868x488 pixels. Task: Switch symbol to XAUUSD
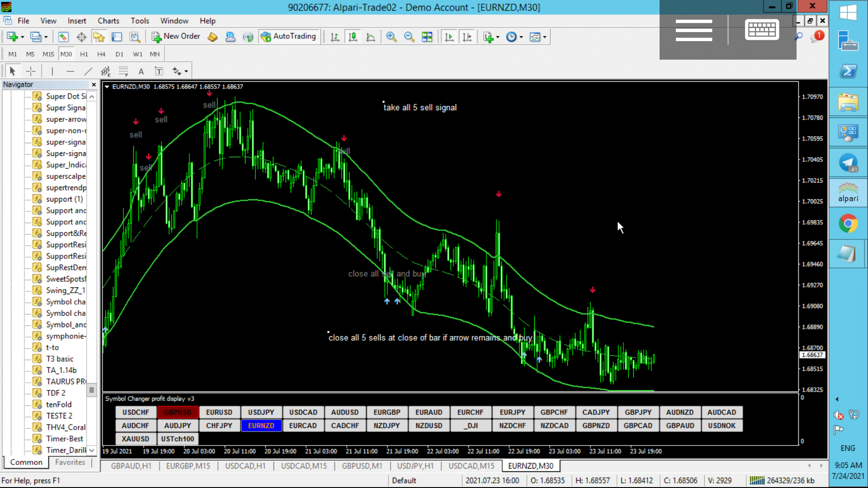click(136, 439)
